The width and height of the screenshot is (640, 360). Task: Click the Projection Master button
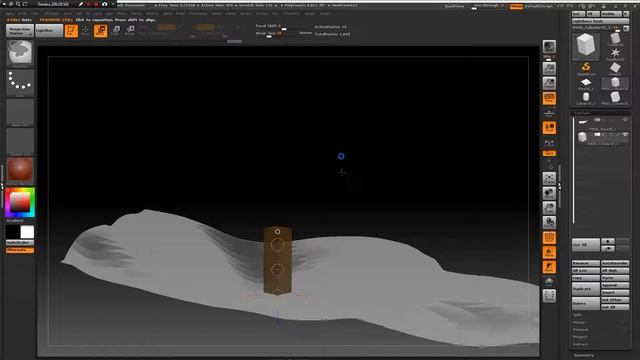coord(20,31)
